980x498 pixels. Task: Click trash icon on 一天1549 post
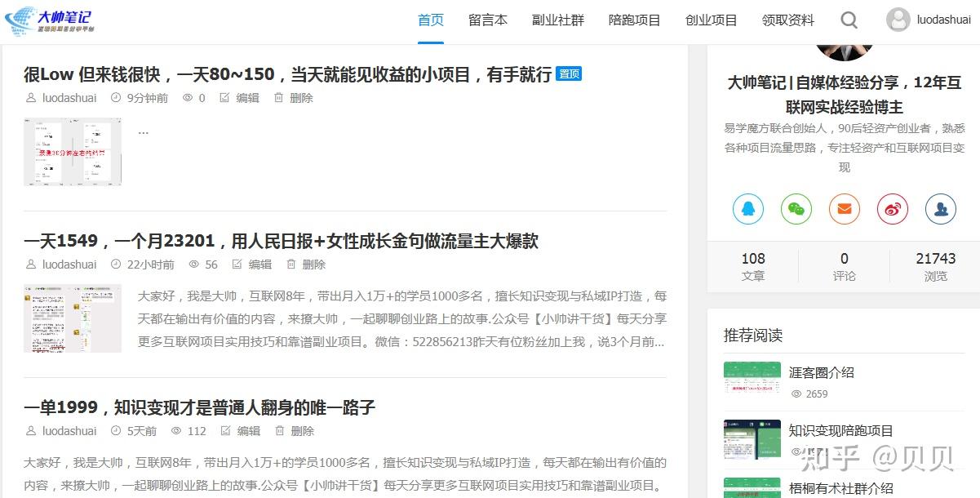click(x=291, y=265)
